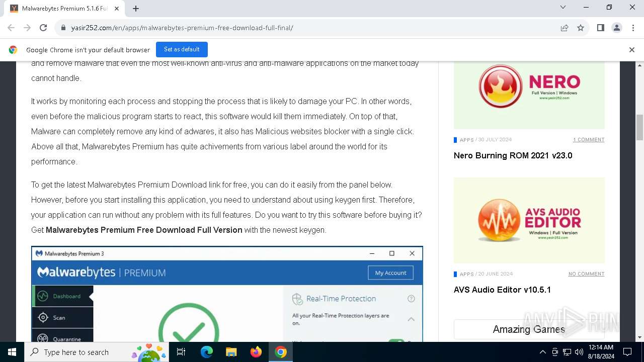Open a new tab

(136, 9)
